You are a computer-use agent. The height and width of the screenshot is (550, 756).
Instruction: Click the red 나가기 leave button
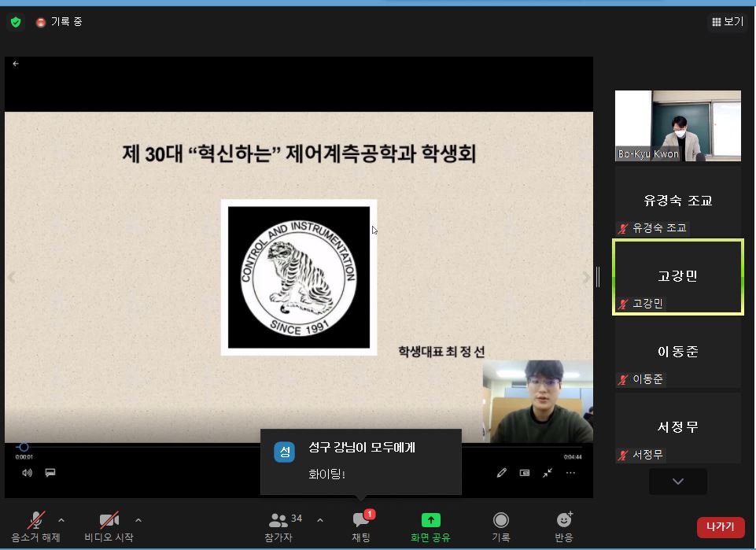(720, 527)
